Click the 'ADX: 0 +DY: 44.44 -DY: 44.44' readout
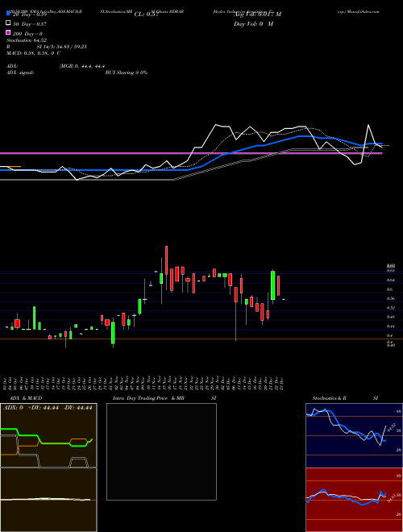 tap(48, 408)
